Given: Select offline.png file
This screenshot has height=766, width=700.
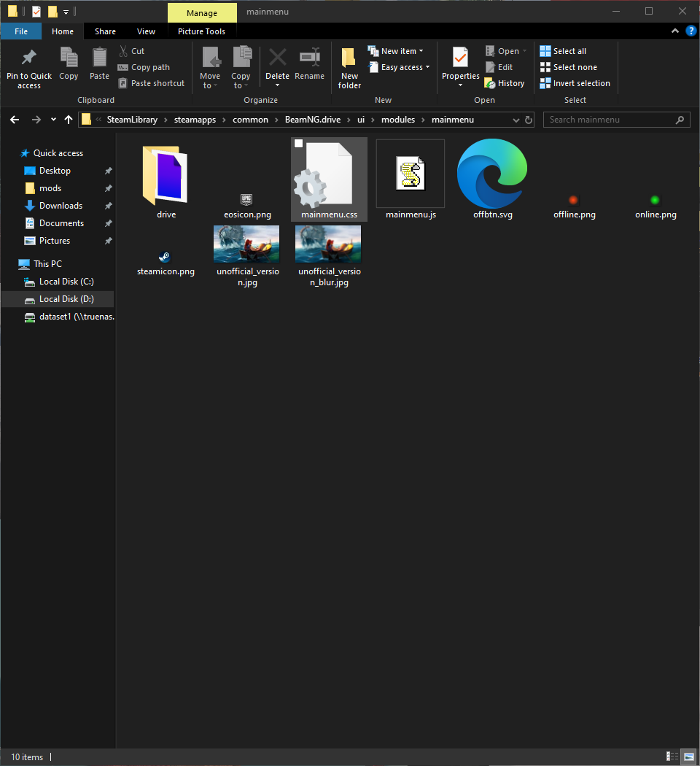Looking at the screenshot, I should (574, 206).
